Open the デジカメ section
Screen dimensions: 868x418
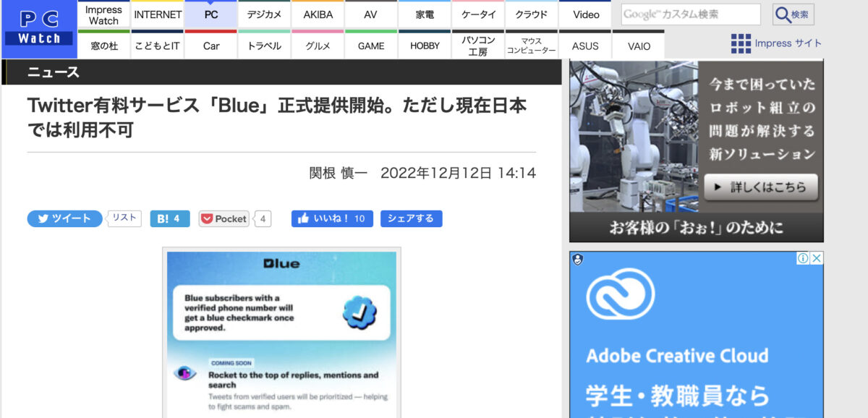pyautogui.click(x=264, y=15)
